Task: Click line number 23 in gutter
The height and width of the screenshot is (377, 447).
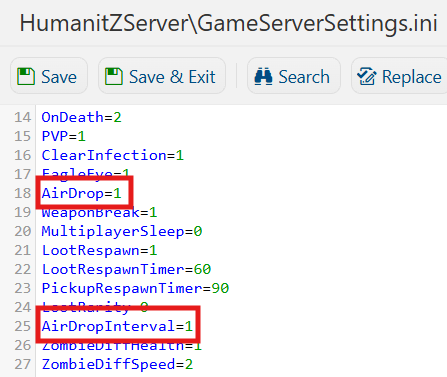Action: tap(22, 288)
